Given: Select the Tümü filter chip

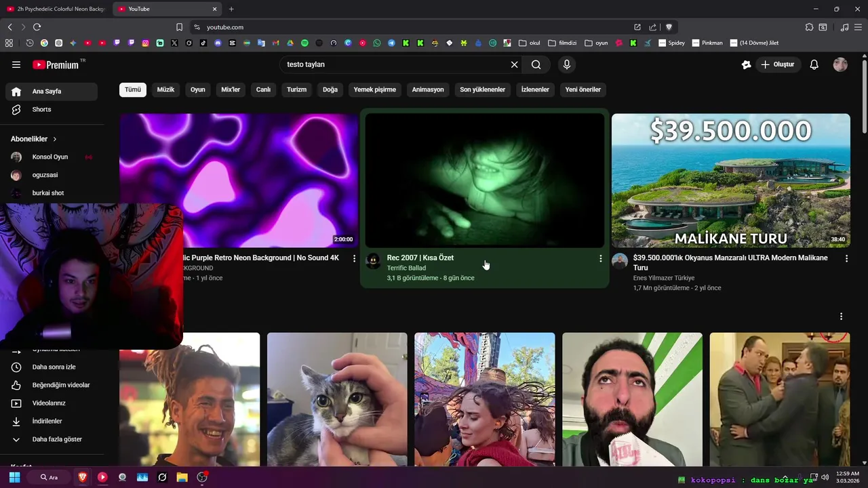Looking at the screenshot, I should [x=133, y=89].
